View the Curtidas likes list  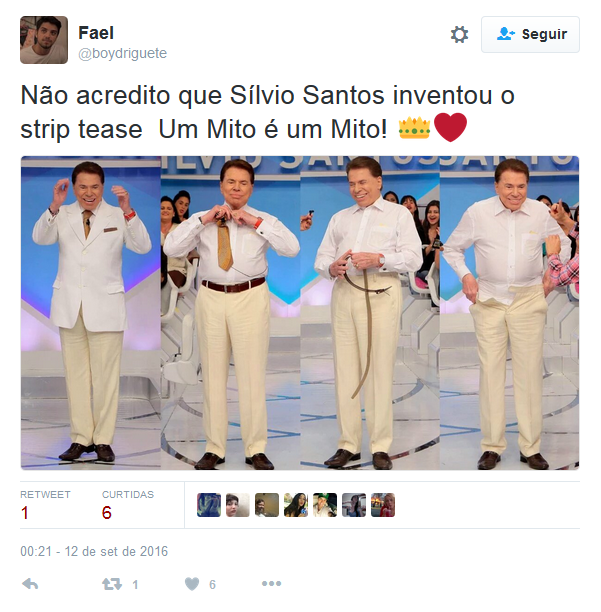coord(128,505)
